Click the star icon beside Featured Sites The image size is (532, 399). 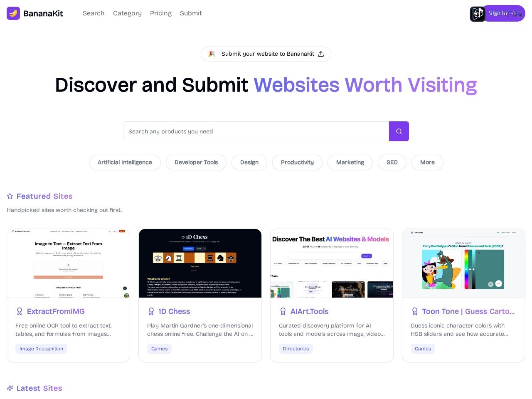point(10,196)
